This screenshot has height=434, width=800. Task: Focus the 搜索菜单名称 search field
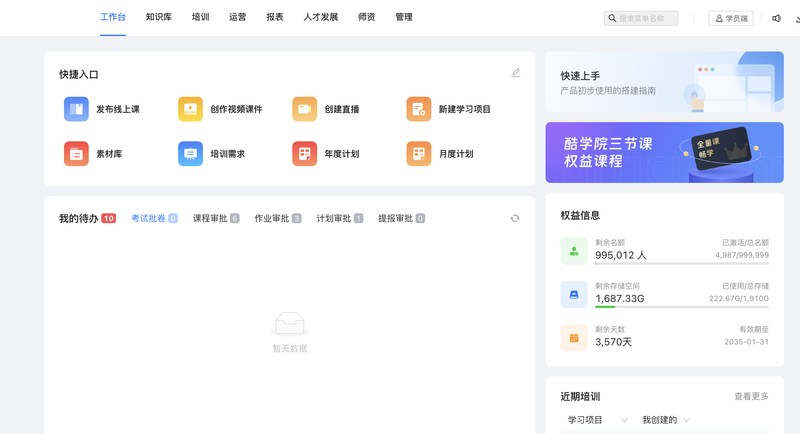coord(641,18)
